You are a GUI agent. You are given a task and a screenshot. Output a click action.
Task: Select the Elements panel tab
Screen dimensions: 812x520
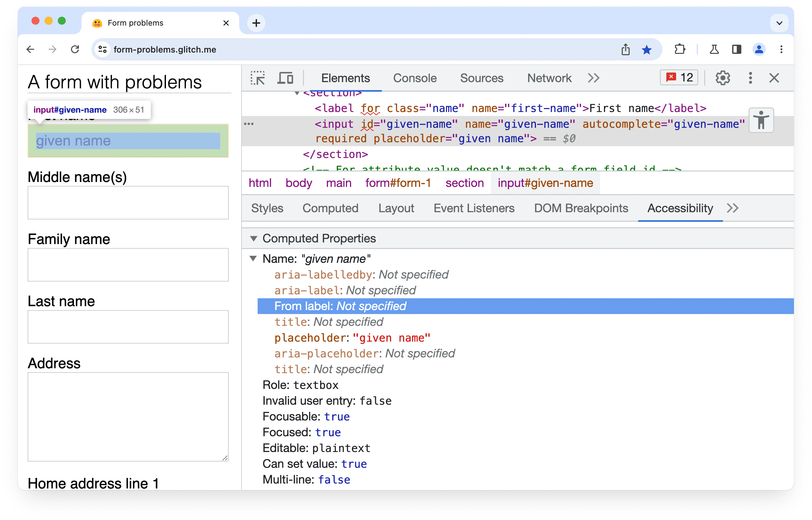(x=346, y=78)
